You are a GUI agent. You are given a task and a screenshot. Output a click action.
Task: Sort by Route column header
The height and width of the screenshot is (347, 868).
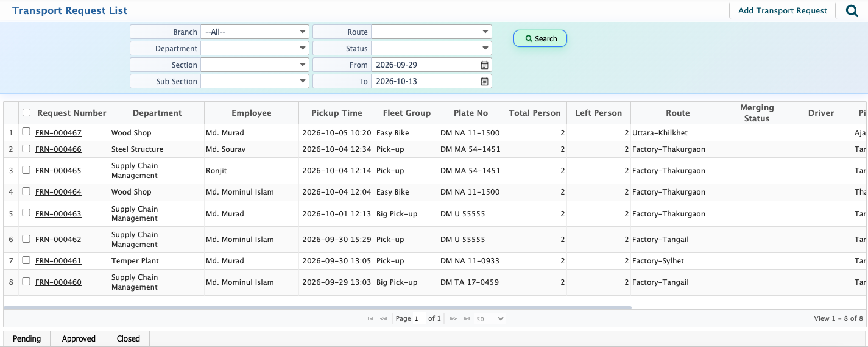[x=678, y=113]
